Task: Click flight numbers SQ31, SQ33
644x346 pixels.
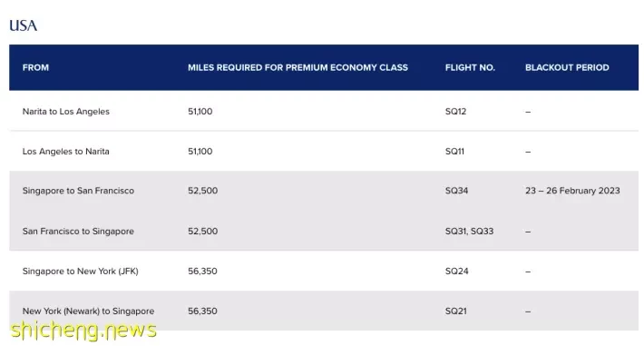Action: click(469, 232)
